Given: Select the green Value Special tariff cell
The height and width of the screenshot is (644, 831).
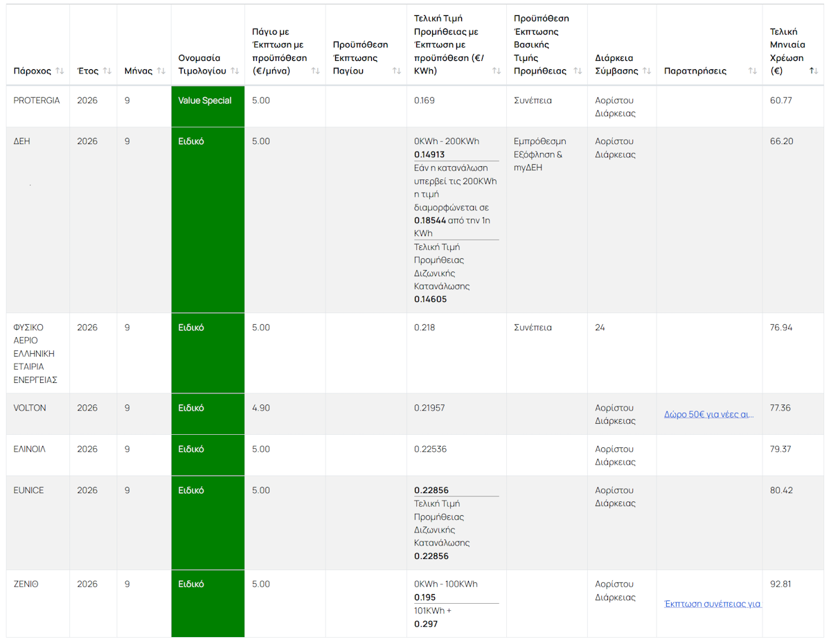Looking at the screenshot, I should (208, 107).
